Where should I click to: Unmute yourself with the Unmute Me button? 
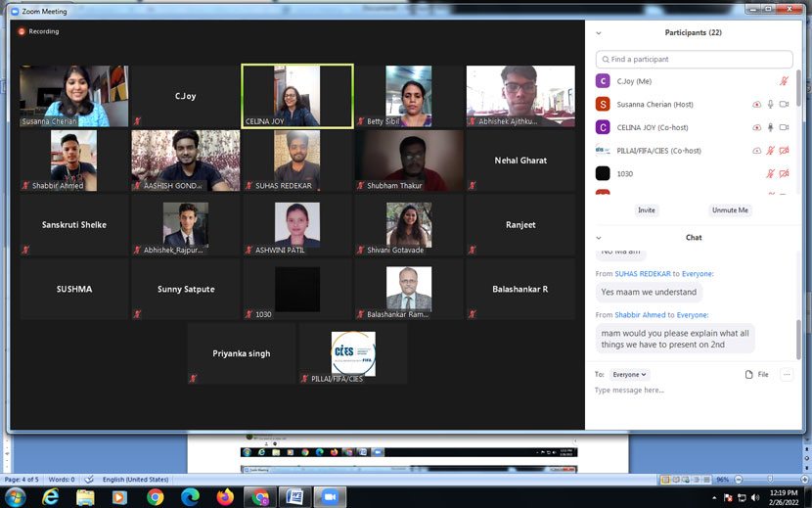coord(730,210)
